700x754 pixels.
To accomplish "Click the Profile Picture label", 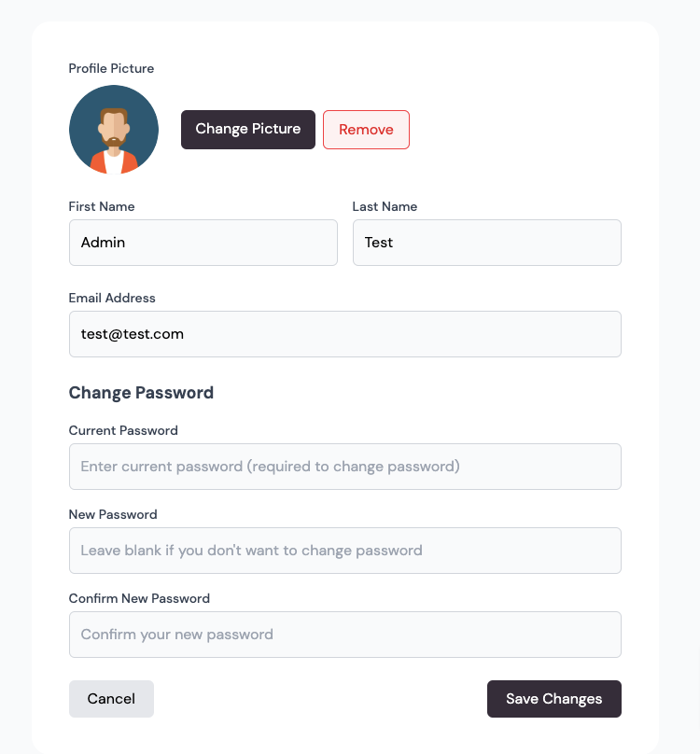I will (111, 68).
